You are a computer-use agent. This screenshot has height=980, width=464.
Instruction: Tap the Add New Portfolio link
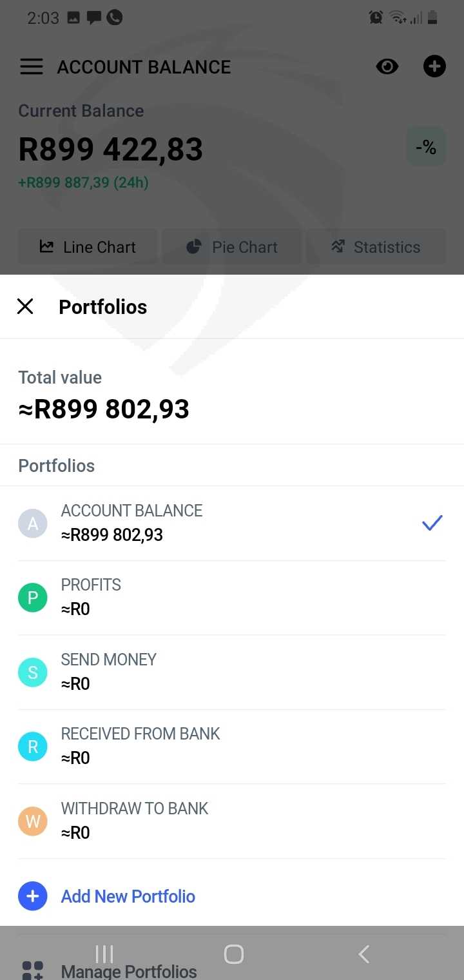(x=128, y=896)
